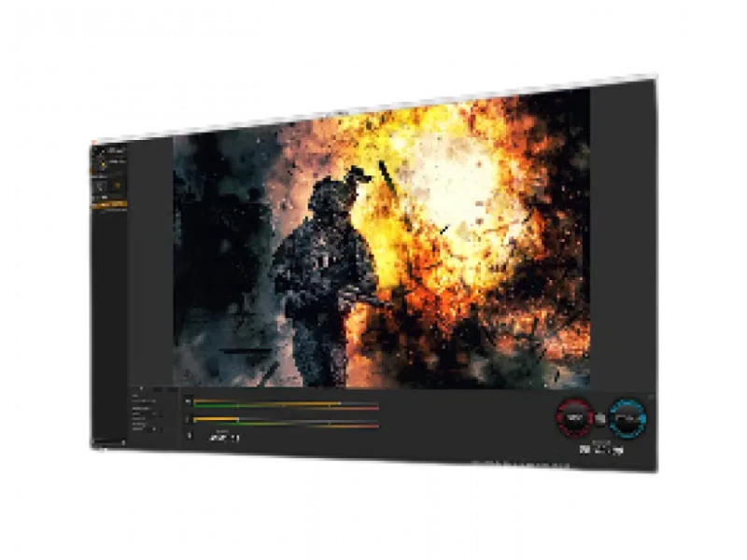The image size is (747, 560).
Task: Click the icon below the second audio slider
Action: click(x=190, y=435)
